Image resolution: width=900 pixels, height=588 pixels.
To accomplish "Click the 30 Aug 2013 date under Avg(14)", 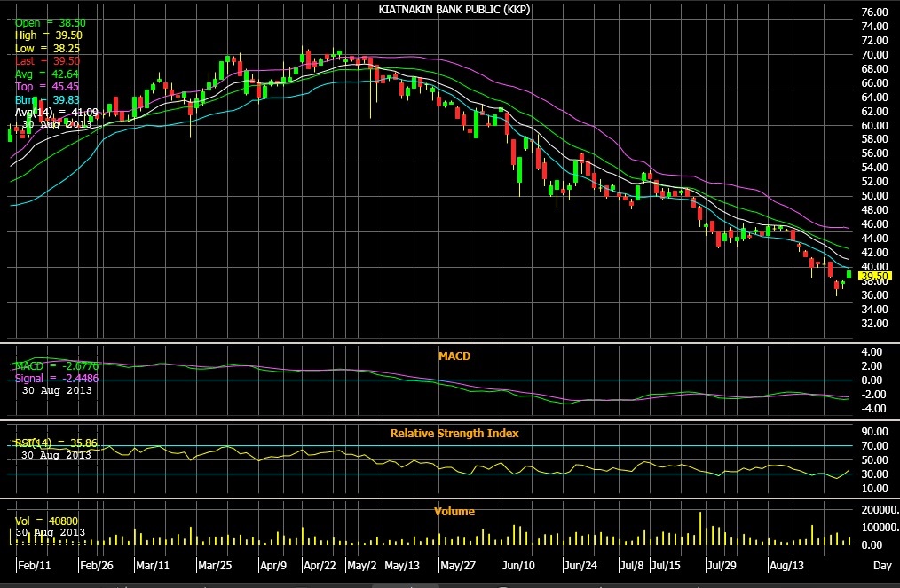I will click(57, 124).
